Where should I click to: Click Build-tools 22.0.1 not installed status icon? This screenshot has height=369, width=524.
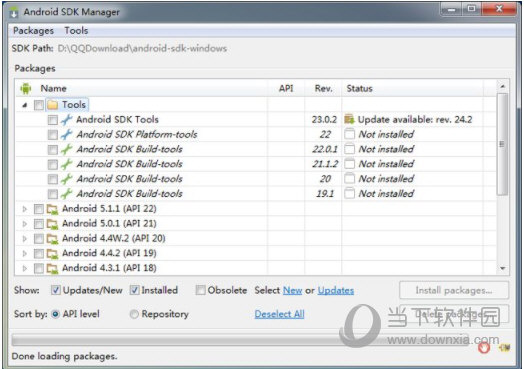tap(350, 149)
